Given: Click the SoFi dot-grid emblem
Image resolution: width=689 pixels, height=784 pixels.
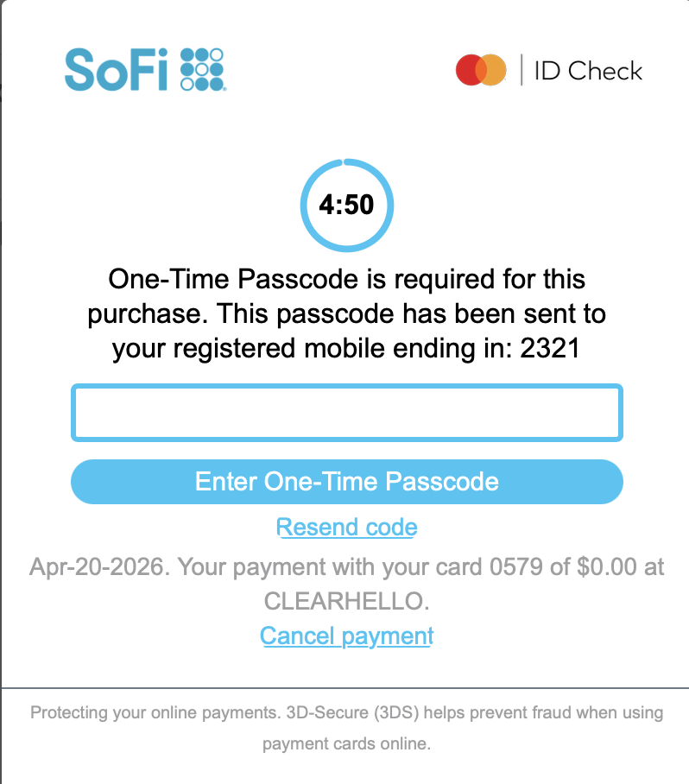Looking at the screenshot, I should (x=202, y=69).
